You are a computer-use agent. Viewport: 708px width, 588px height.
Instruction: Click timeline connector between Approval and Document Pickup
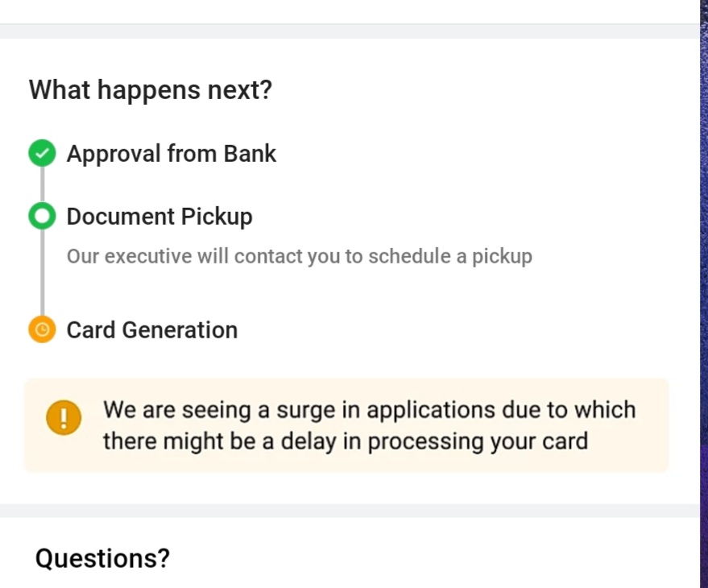click(42, 185)
